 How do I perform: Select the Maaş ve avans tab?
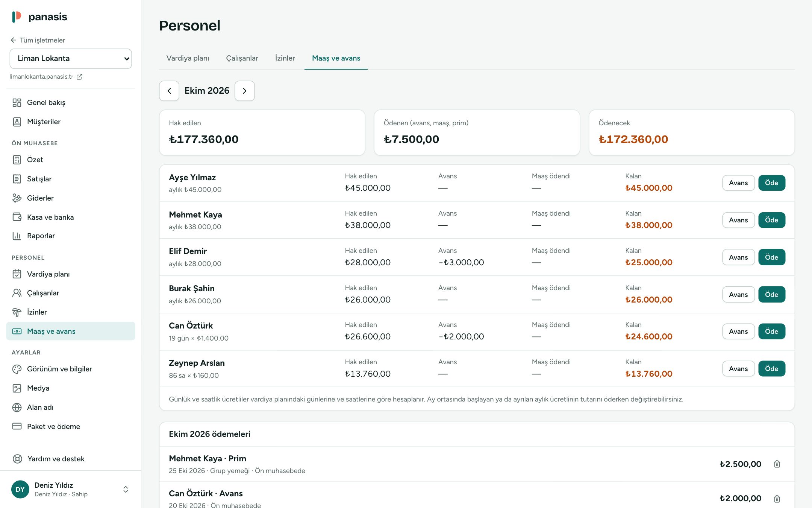[336, 58]
